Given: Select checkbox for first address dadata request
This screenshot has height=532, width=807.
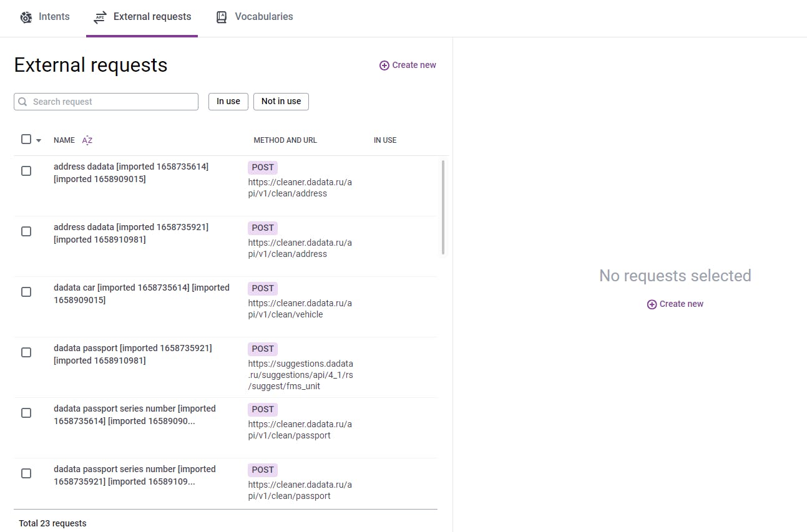Looking at the screenshot, I should click(x=26, y=171).
